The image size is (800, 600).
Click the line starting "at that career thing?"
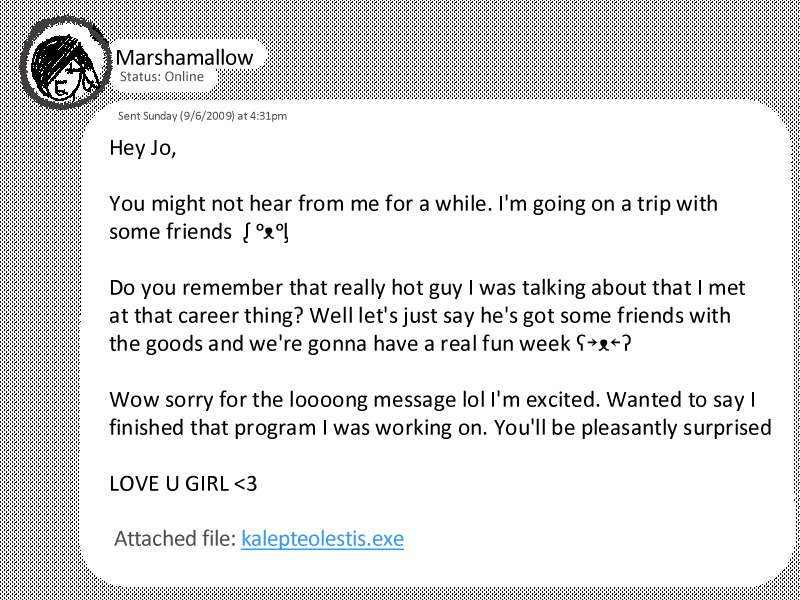pyautogui.click(x=420, y=317)
